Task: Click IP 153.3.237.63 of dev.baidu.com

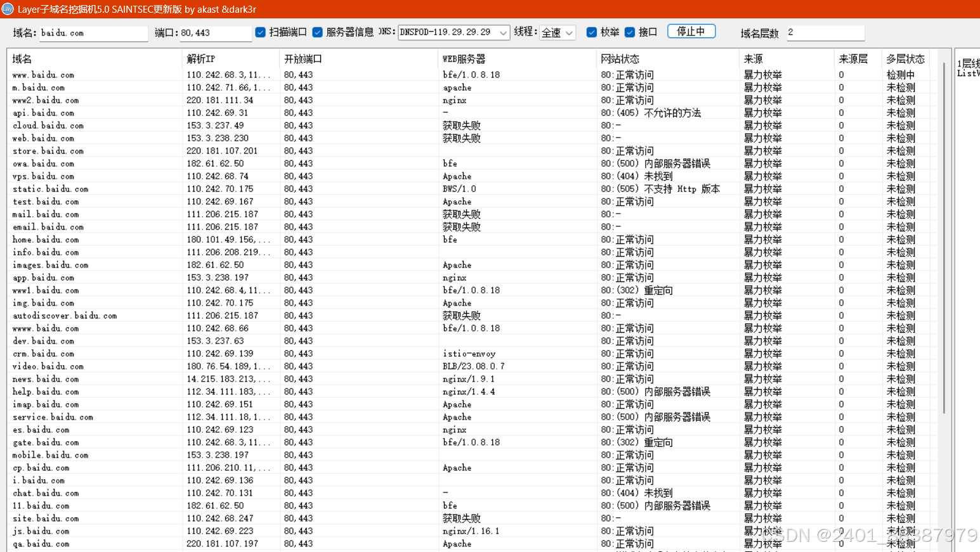Action: tap(215, 341)
